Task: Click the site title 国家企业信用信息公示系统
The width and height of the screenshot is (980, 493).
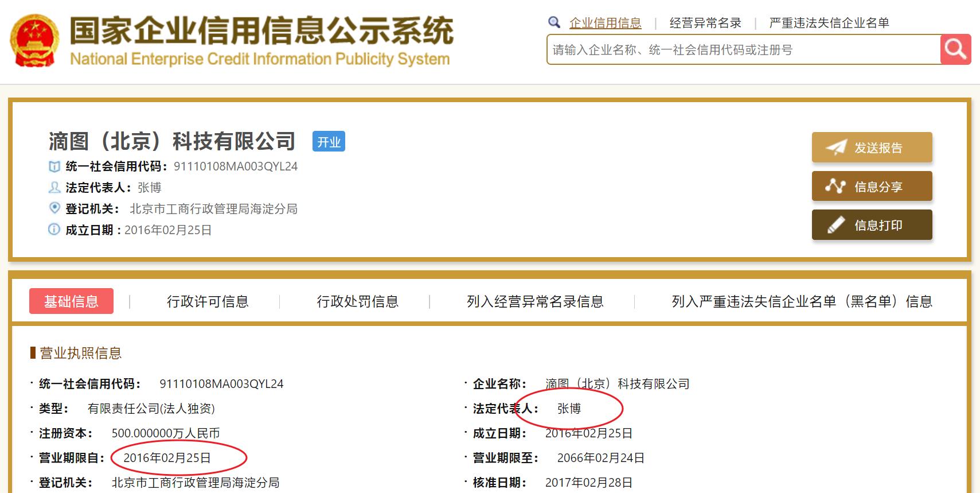Action: click(x=261, y=30)
